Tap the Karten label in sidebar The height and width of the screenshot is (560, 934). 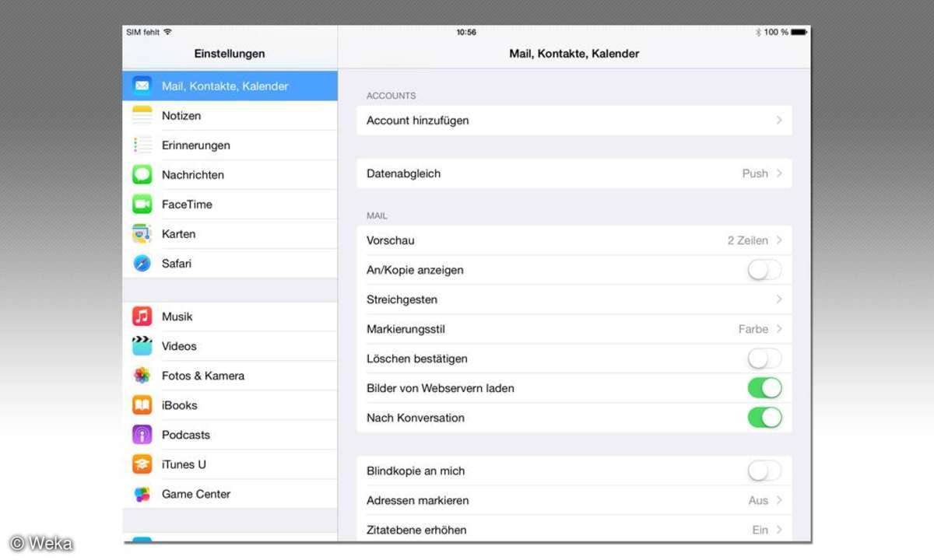(178, 233)
